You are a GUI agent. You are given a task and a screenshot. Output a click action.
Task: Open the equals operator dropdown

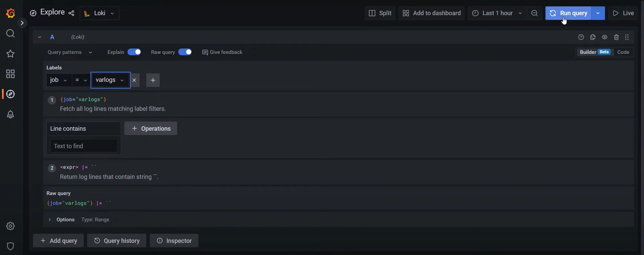[81, 80]
